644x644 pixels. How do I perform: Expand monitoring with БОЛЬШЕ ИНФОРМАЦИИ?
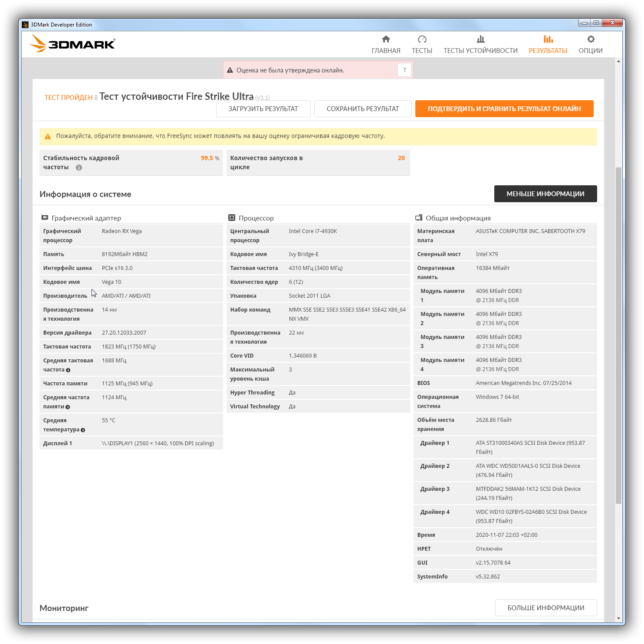546,608
